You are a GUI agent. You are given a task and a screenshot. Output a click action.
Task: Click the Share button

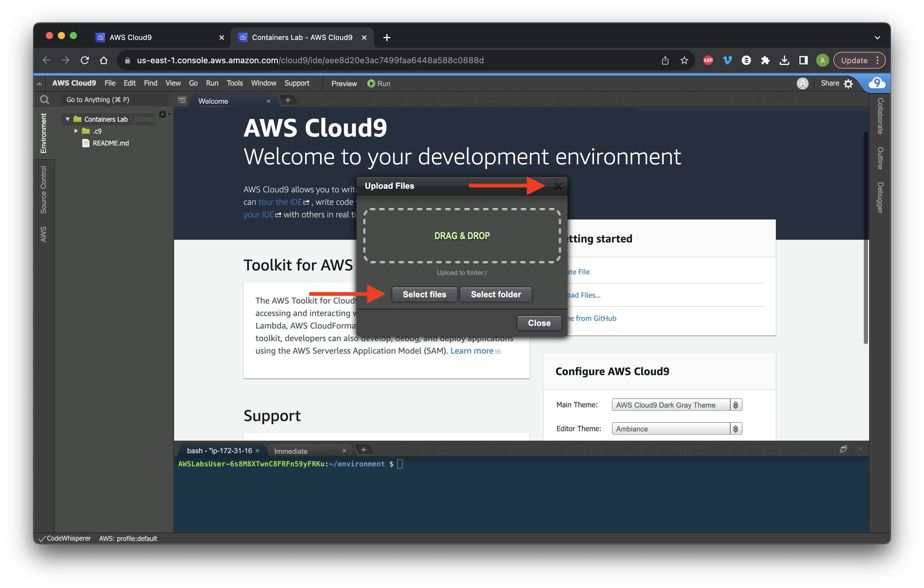830,83
